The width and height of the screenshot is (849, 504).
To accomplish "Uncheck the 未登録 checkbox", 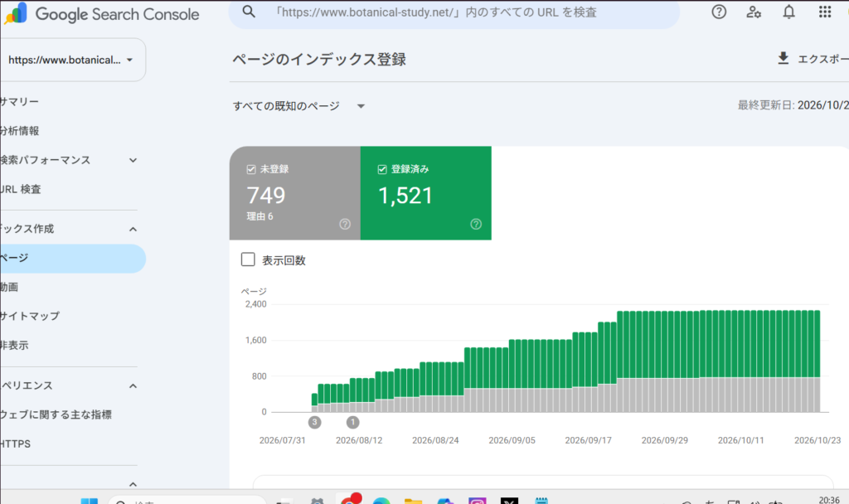I will (250, 169).
